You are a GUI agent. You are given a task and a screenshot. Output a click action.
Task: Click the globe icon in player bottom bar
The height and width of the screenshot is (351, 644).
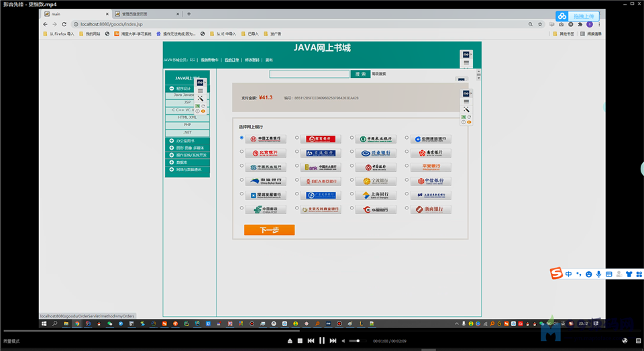[625, 341]
